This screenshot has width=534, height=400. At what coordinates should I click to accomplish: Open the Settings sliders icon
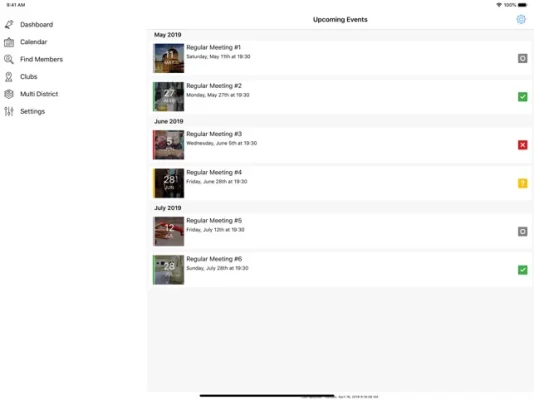pos(9,111)
